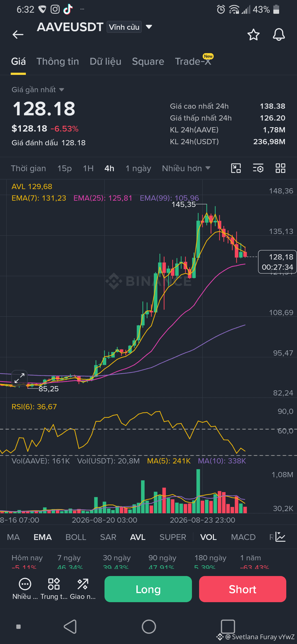297x644 pixels.
Task: Toggle EMA indicator
Action: coord(43,537)
